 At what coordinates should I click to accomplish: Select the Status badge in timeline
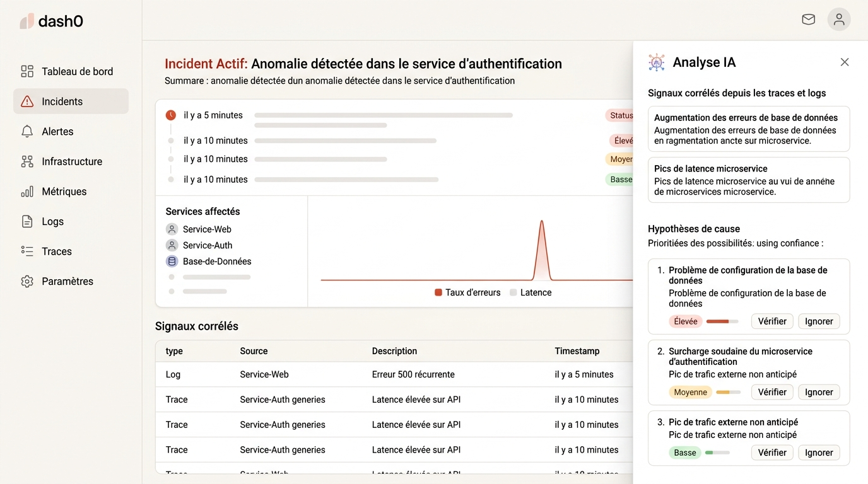click(619, 115)
